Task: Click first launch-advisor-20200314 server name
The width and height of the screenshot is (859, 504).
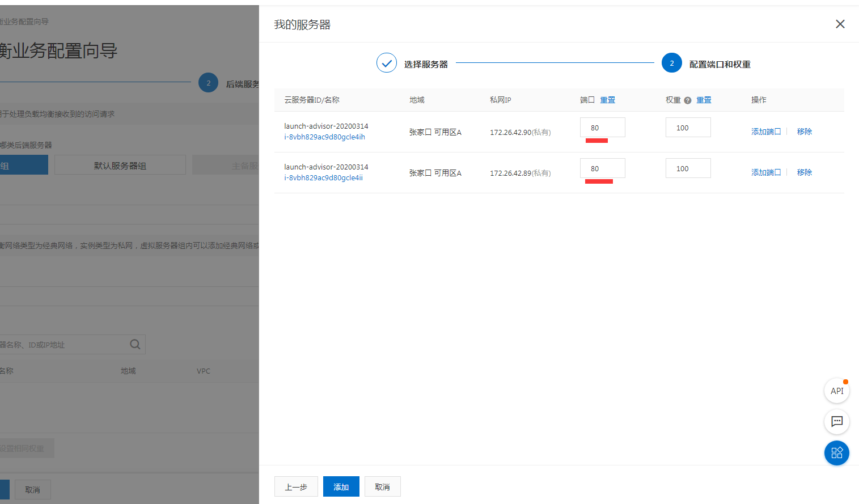Action: click(326, 126)
